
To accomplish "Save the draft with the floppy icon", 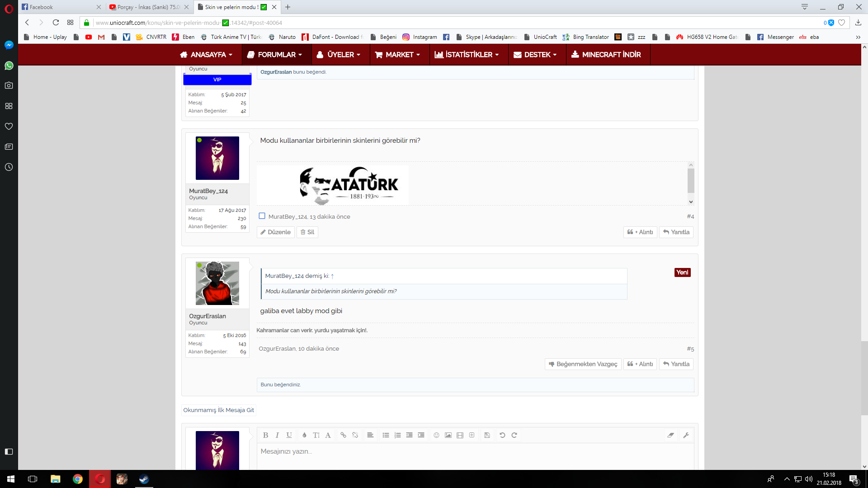I will point(487,435).
